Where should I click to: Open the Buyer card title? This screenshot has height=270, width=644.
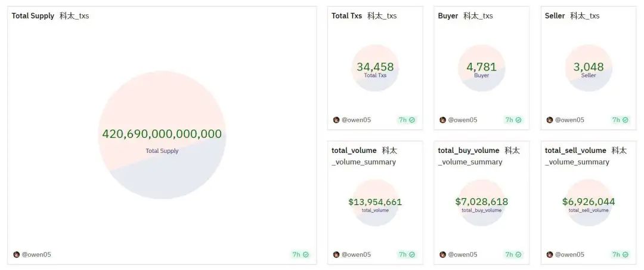click(x=448, y=16)
